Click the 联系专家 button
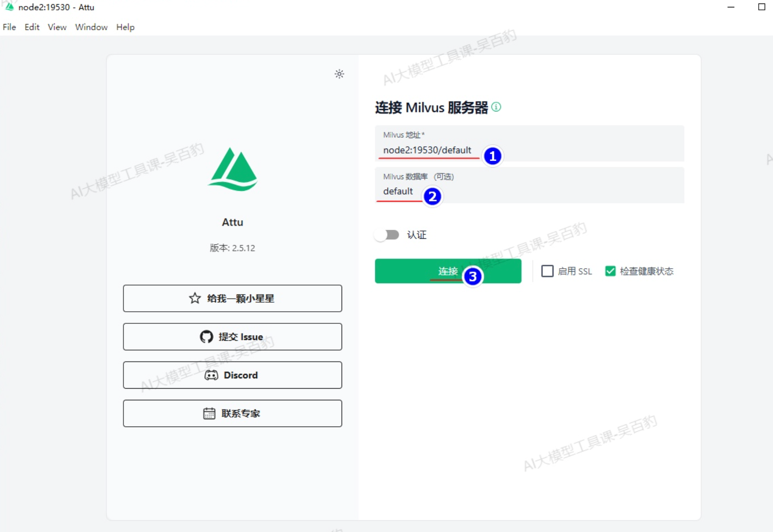The height and width of the screenshot is (532, 773). [x=232, y=414]
